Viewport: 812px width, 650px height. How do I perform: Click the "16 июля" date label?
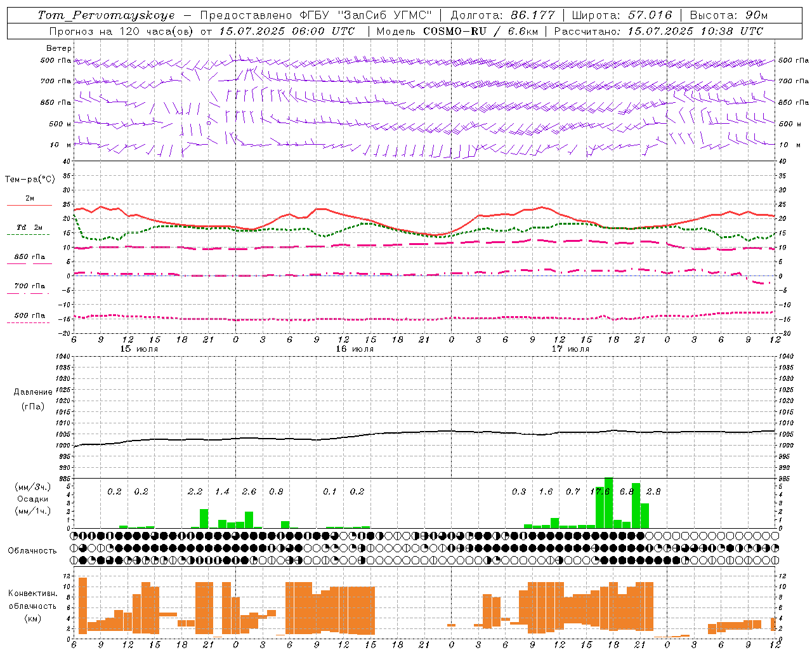(x=355, y=349)
